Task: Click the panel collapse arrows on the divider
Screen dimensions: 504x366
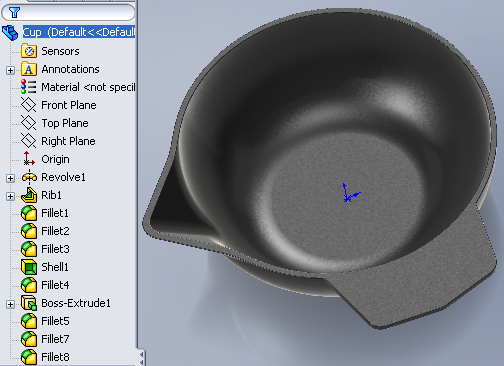Action: click(142, 358)
